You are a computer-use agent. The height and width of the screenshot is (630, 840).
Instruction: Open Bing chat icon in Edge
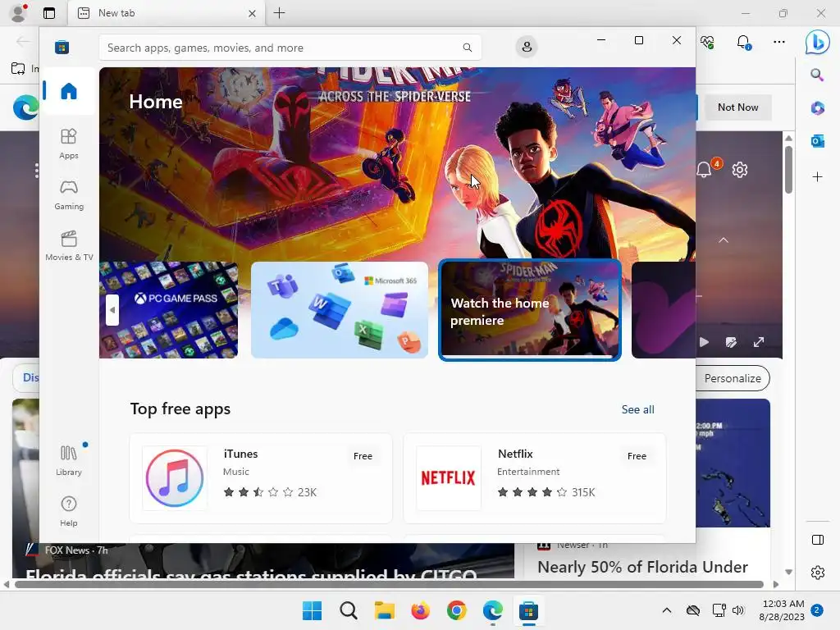tap(818, 42)
